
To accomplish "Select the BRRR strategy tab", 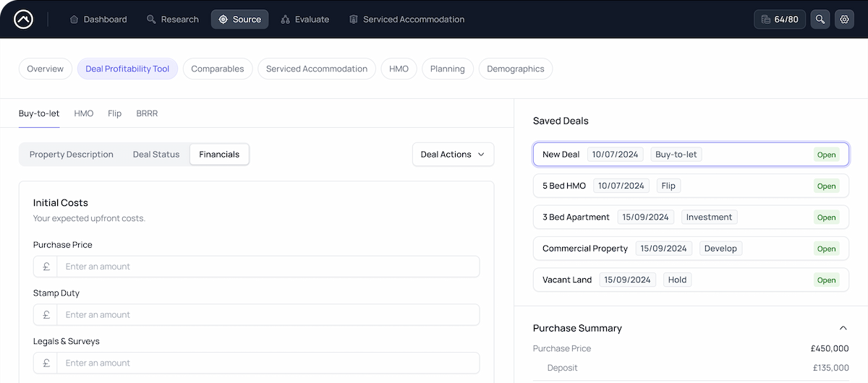I will pos(147,113).
